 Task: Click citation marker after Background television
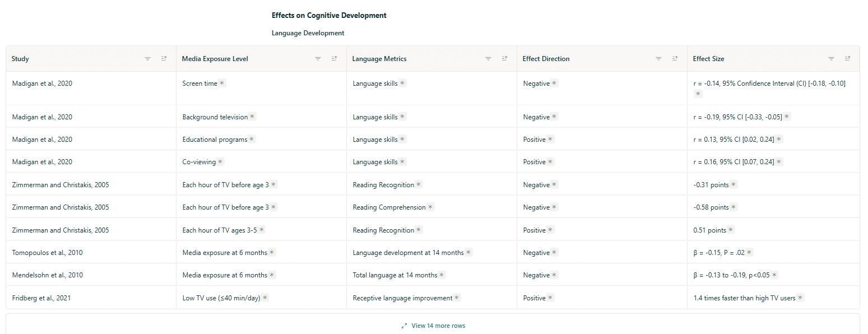252,117
